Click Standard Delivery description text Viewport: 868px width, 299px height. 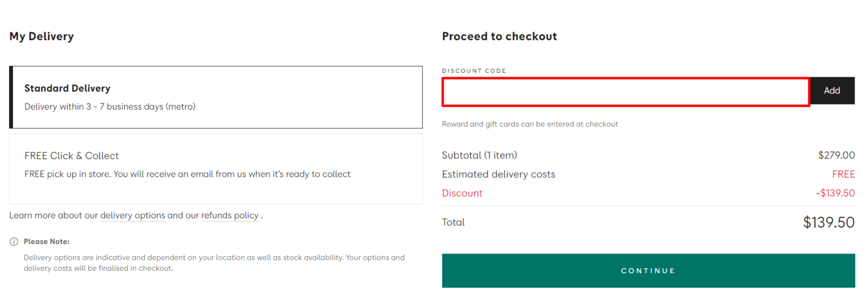pyautogui.click(x=110, y=106)
